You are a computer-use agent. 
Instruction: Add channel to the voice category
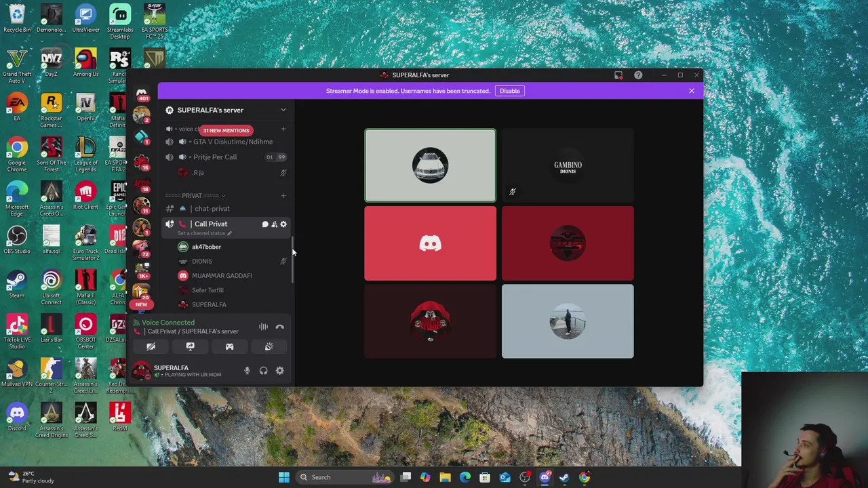(283, 129)
